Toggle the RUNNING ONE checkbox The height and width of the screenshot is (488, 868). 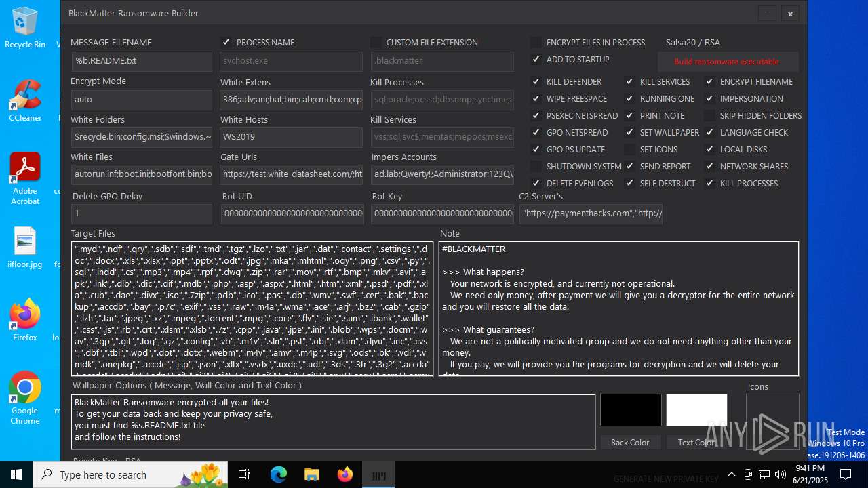click(630, 98)
